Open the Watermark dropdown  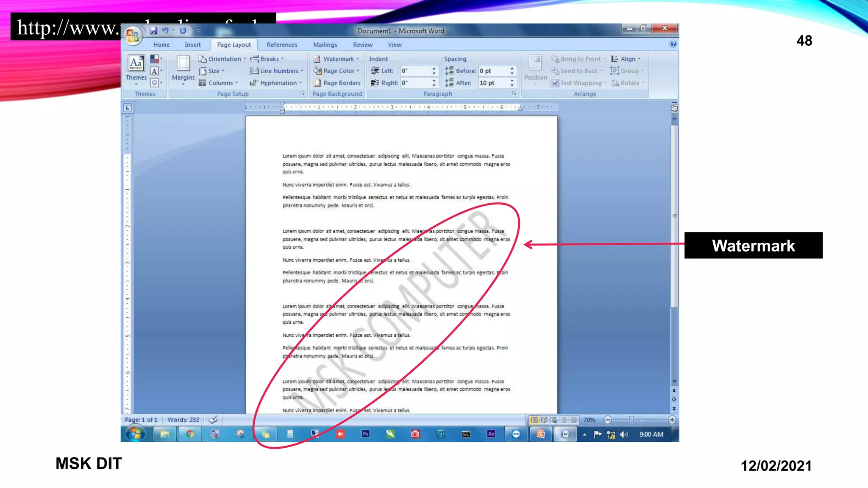pos(338,59)
